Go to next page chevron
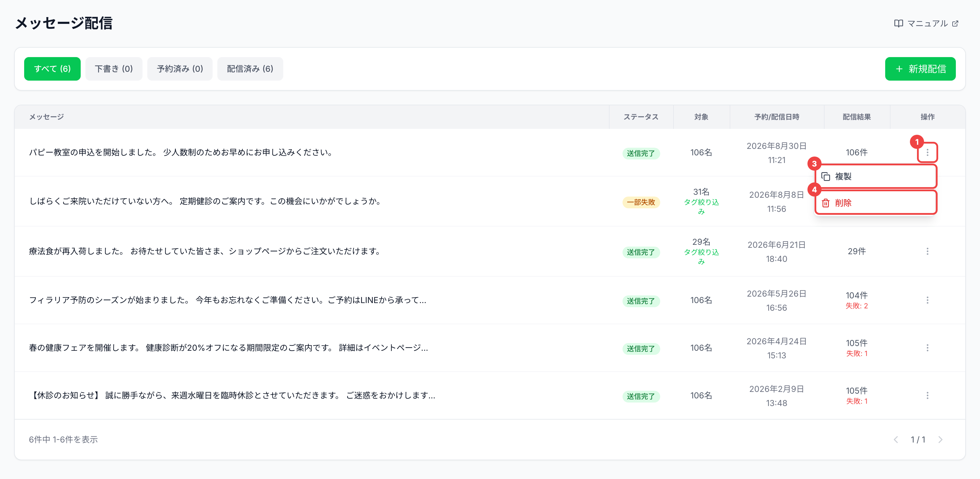The image size is (980, 479). pyautogui.click(x=940, y=440)
